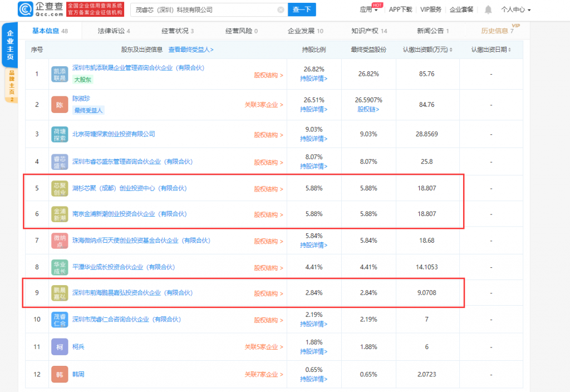570x392 pixels.
Task: Open 柯兵 关联5家企业 link
Action: click(264, 347)
